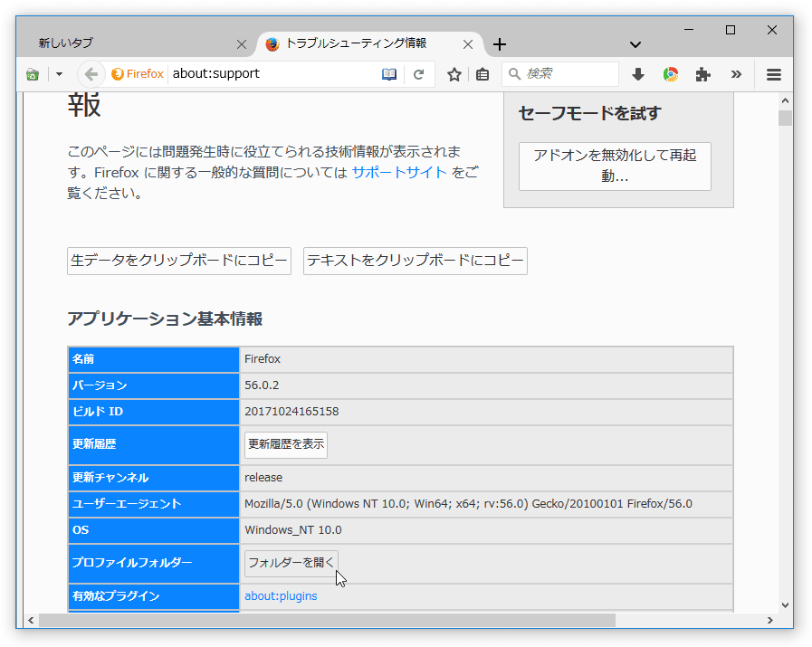
Task: Open the hamburger menu
Action: [x=774, y=74]
